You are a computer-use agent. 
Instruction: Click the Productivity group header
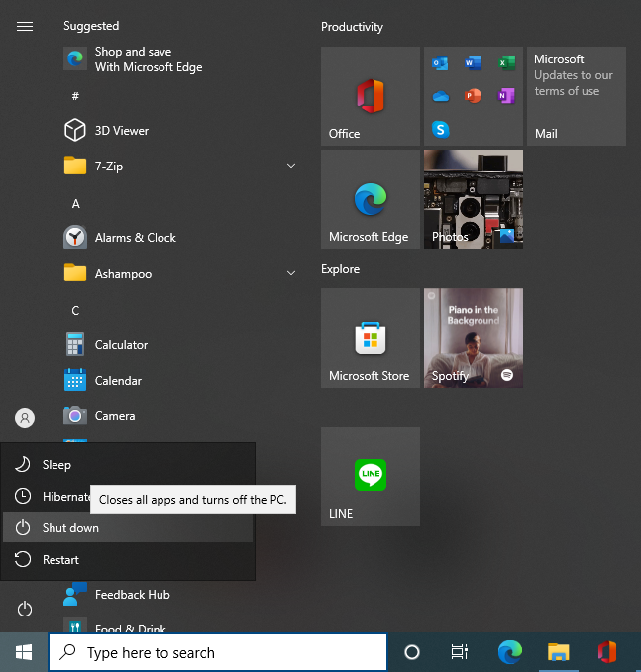click(352, 27)
